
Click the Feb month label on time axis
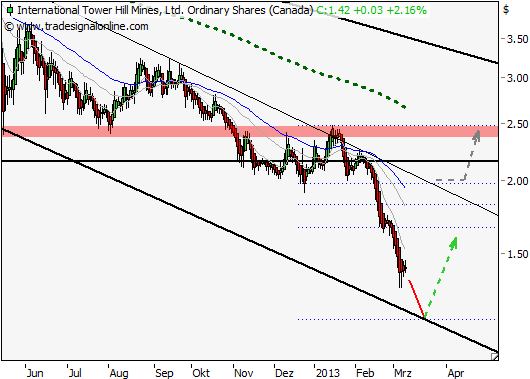365,373
